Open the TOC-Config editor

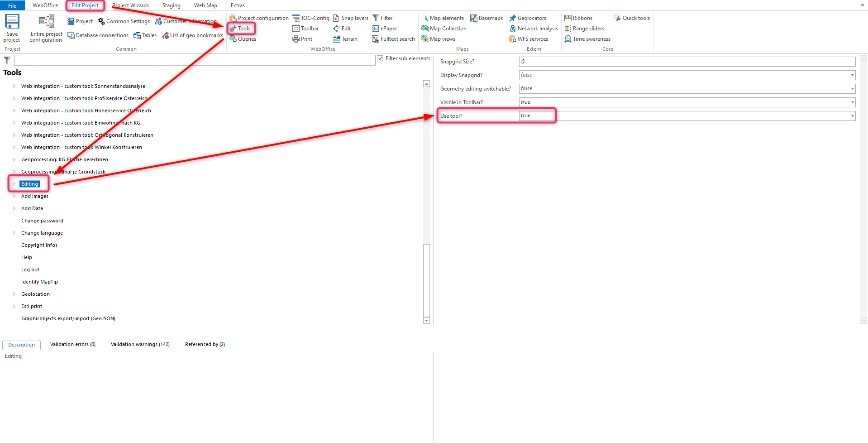(x=310, y=18)
